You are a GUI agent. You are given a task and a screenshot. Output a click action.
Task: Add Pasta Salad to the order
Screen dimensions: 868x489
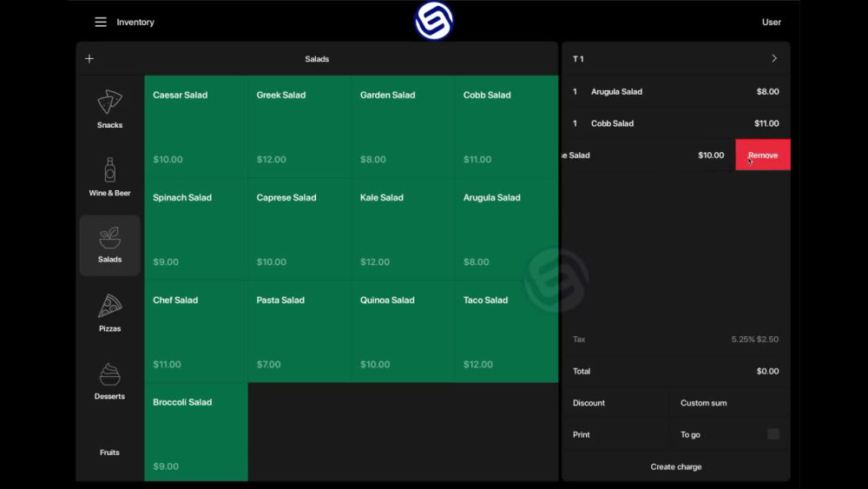pyautogui.click(x=299, y=332)
